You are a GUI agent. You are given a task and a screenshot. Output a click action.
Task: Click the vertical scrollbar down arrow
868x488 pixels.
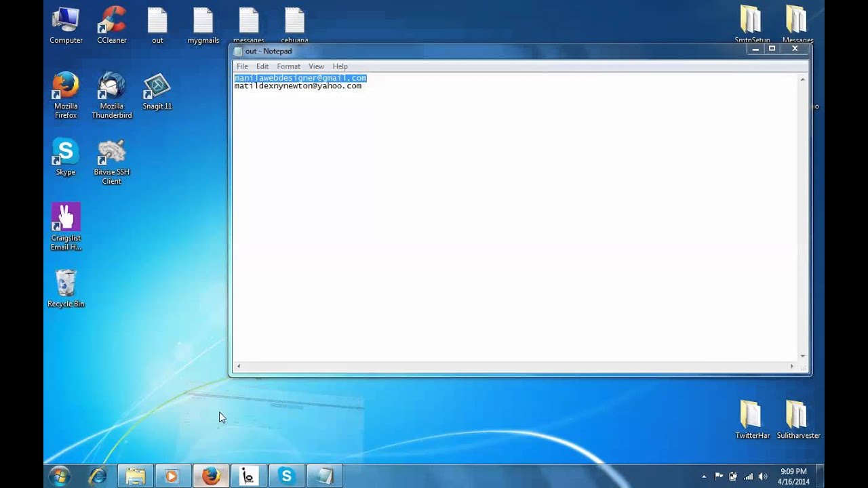click(802, 356)
